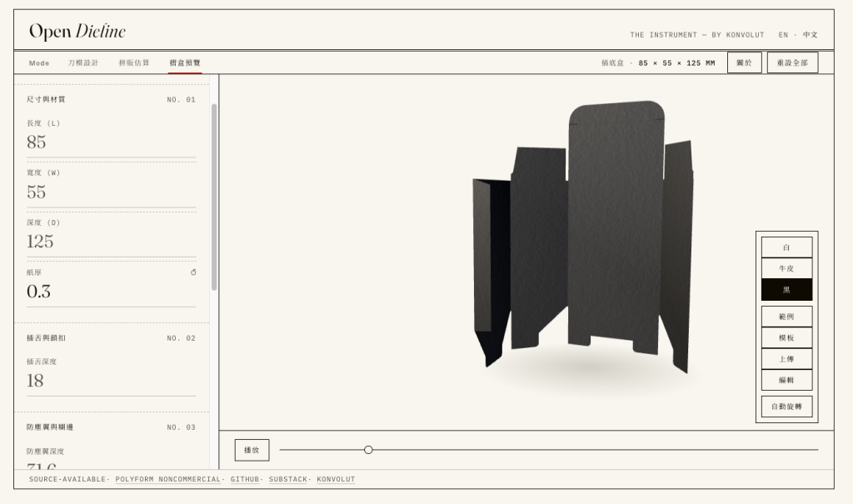Edit the 深度 (D) value 125
Image resolution: width=853 pixels, height=504 pixels.
click(x=111, y=242)
